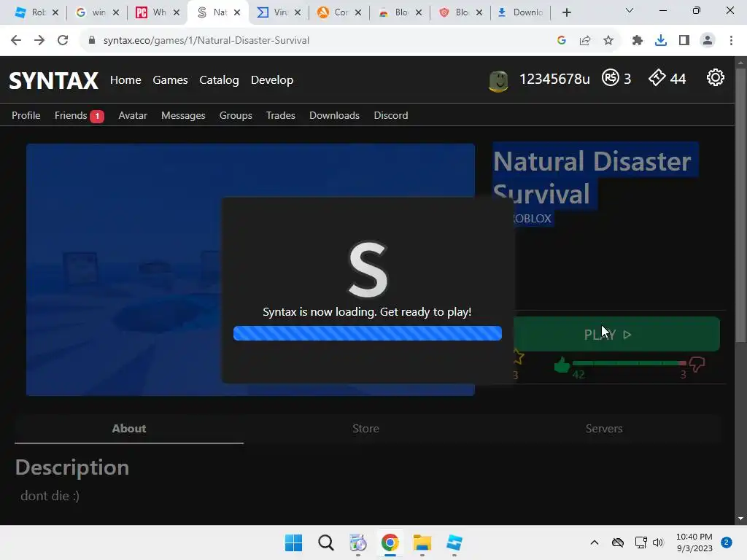Click the Chrome back arrow
The width and height of the screenshot is (747, 560).
point(16,41)
